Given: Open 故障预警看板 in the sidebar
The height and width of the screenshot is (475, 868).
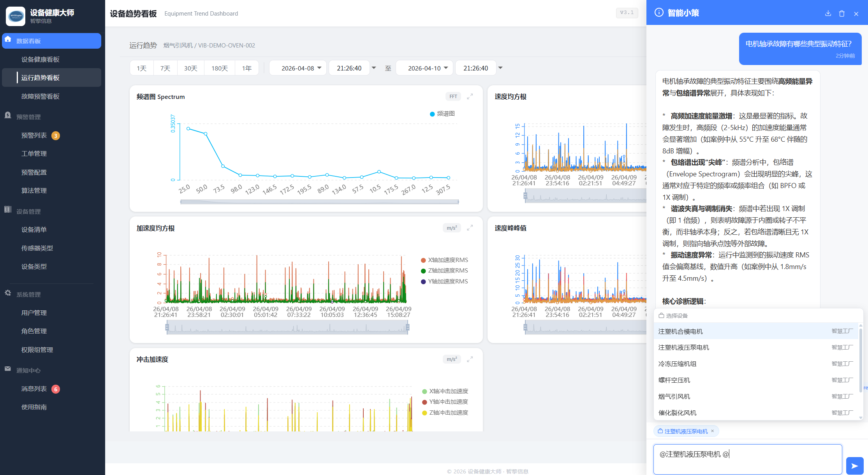Looking at the screenshot, I should tap(40, 96).
